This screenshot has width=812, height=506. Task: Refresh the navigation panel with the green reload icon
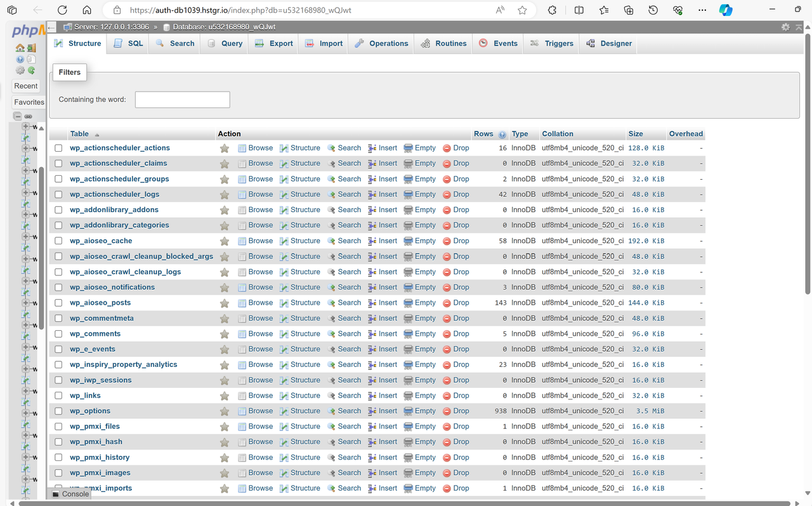point(32,70)
